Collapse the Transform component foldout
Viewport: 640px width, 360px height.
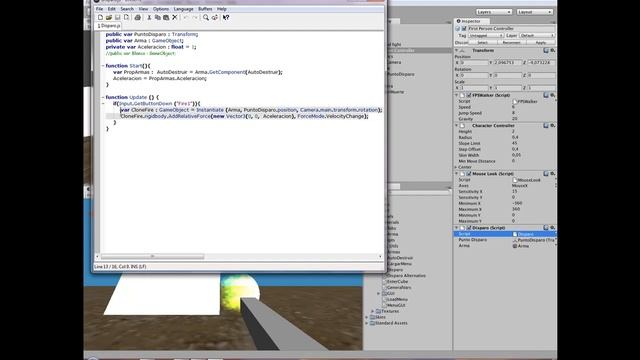(x=456, y=51)
